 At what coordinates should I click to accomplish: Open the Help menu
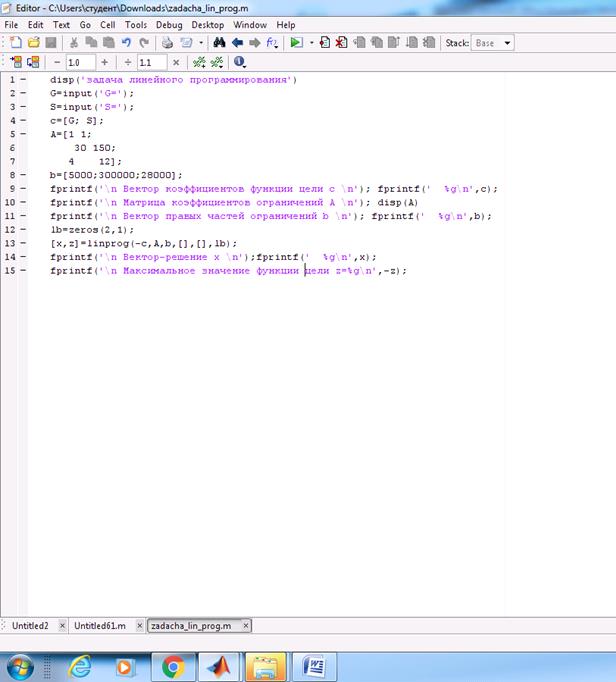(286, 25)
